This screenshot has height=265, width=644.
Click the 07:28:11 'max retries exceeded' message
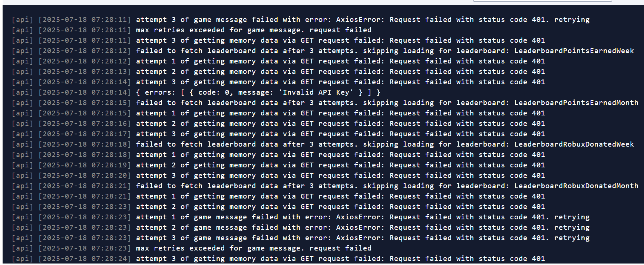(x=254, y=30)
